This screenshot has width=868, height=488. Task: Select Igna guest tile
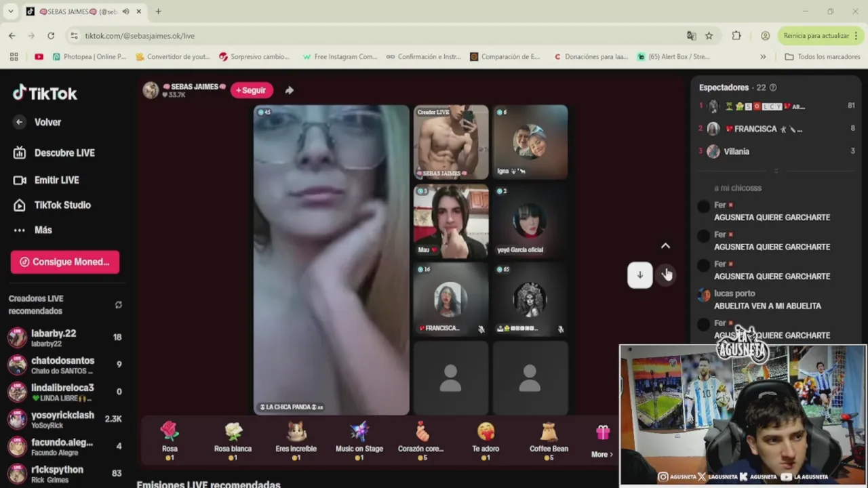pos(530,142)
